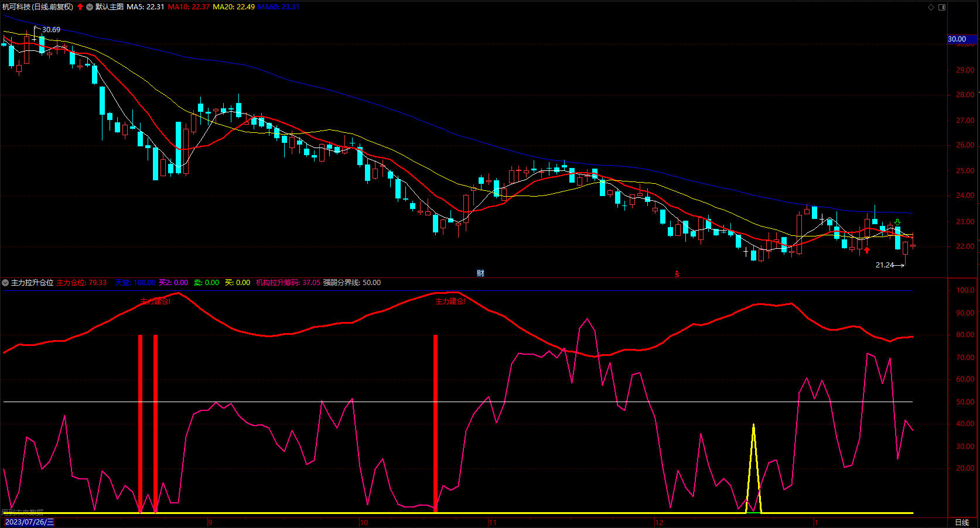This screenshot has height=528, width=980.
Task: Click the 21.24 low price arrow label
Action: coord(885,265)
